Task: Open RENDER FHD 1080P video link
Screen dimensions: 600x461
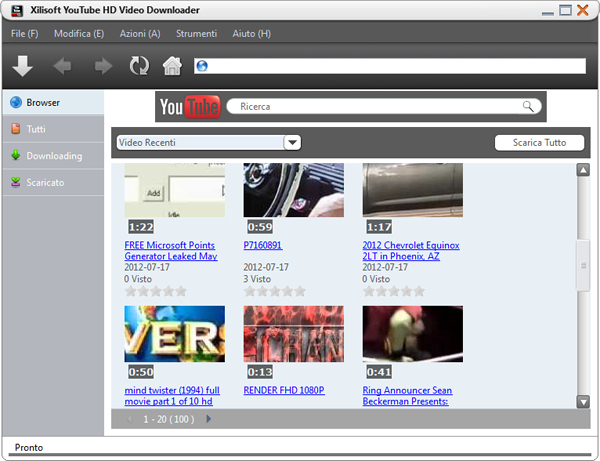Action: pyautogui.click(x=284, y=390)
